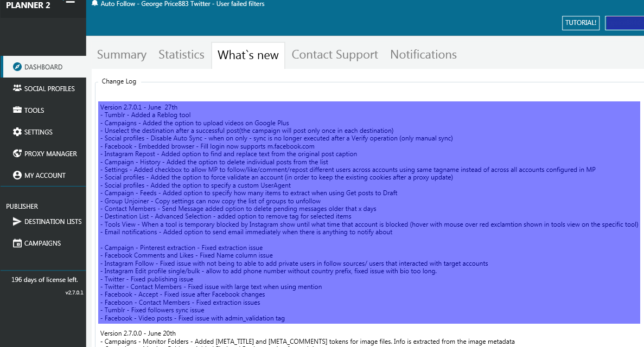
Task: Open Dashboard from the sidebar icon
Action: pos(17,66)
